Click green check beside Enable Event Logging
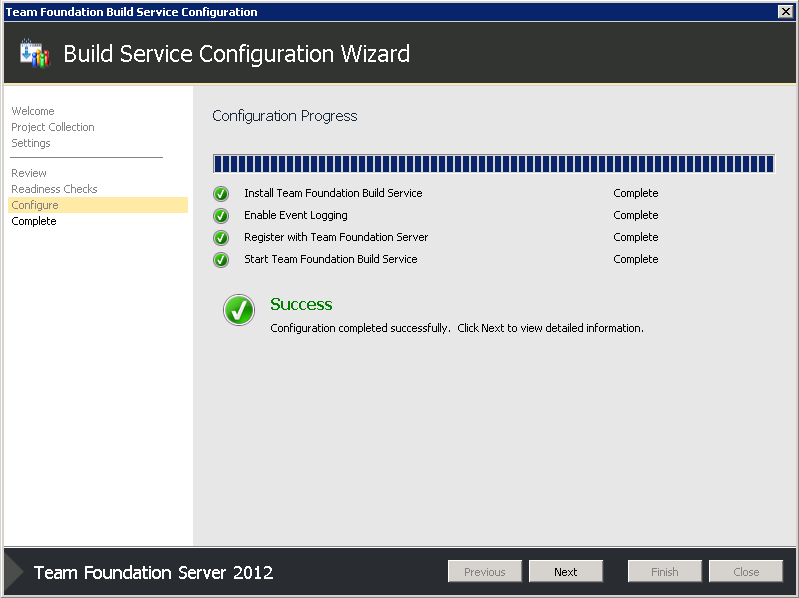This screenshot has width=799, height=598. pyautogui.click(x=221, y=215)
